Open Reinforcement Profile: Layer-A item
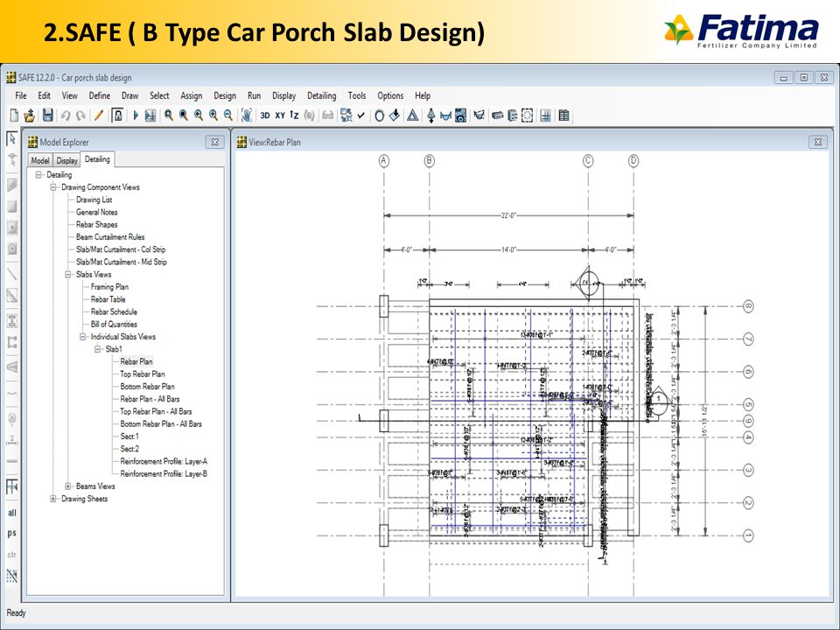Image resolution: width=840 pixels, height=630 pixels. pyautogui.click(x=164, y=461)
